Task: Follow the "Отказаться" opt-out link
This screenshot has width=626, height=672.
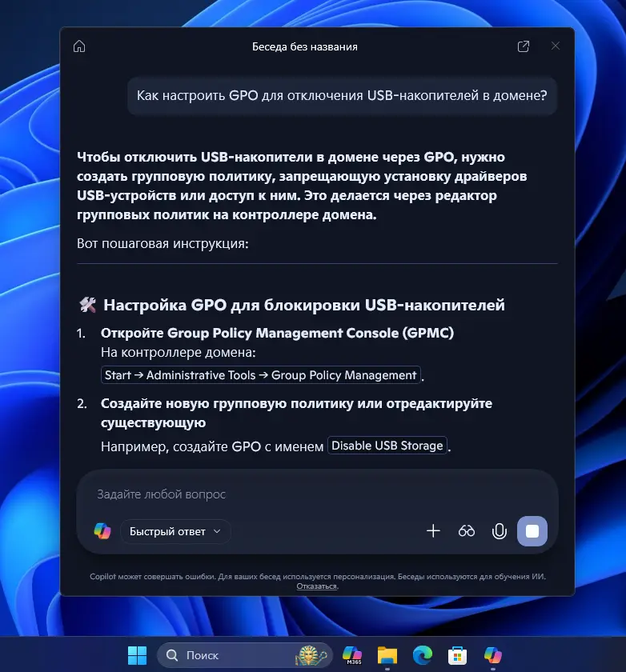Action: tap(317, 586)
